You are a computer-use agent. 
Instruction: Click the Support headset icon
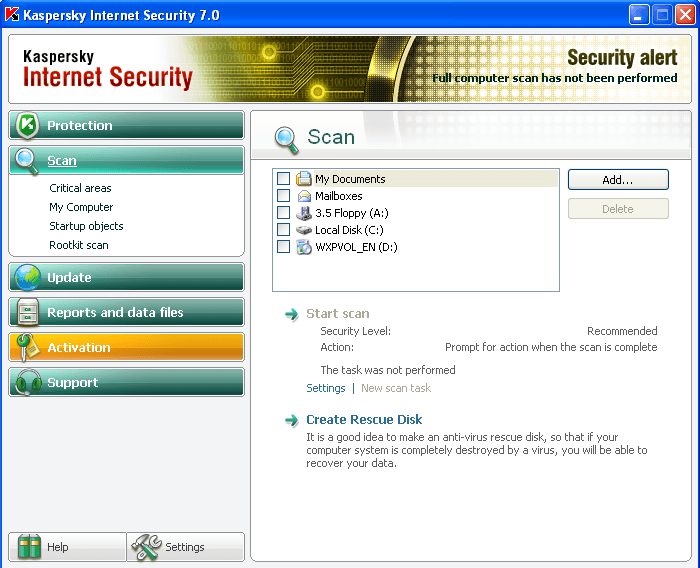[x=28, y=382]
